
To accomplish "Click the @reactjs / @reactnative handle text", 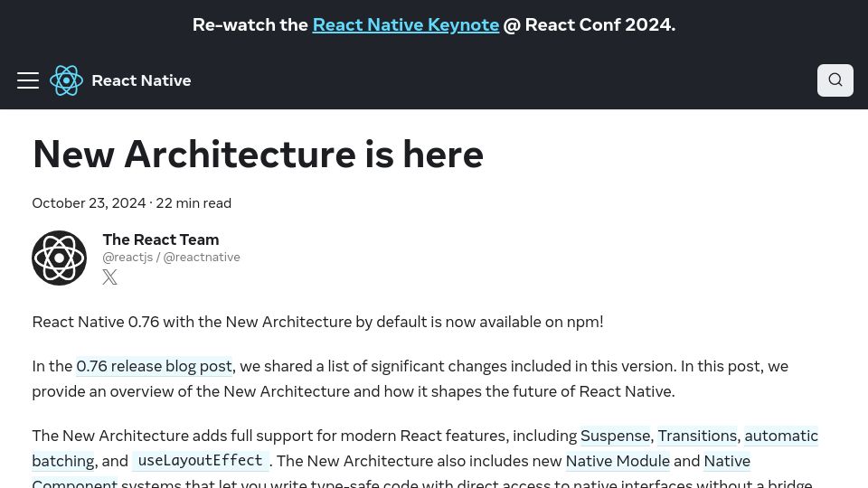I will [x=171, y=258].
